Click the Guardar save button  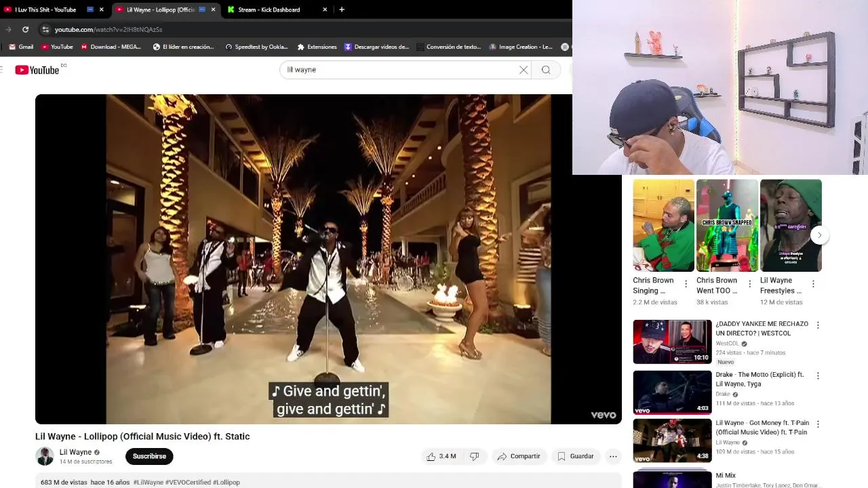(576, 456)
